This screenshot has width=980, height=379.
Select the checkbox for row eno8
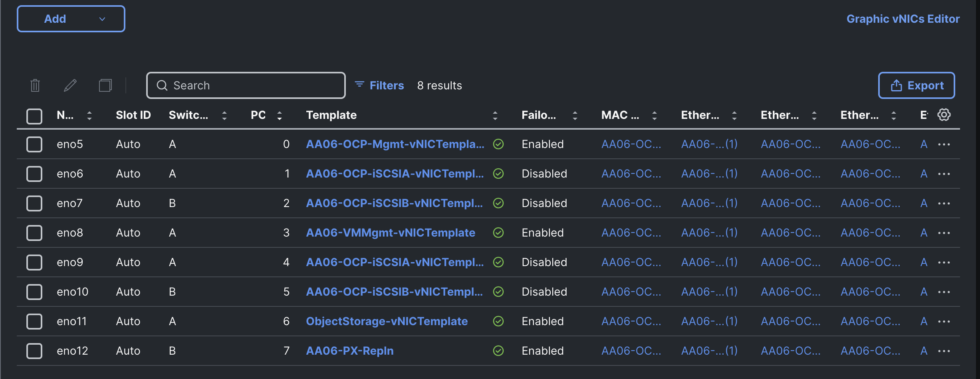34,233
